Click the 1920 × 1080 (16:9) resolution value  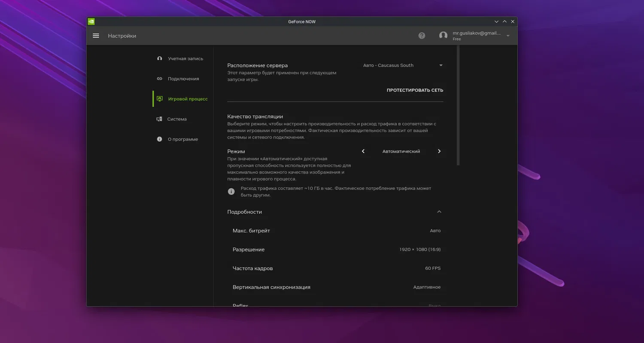point(420,250)
